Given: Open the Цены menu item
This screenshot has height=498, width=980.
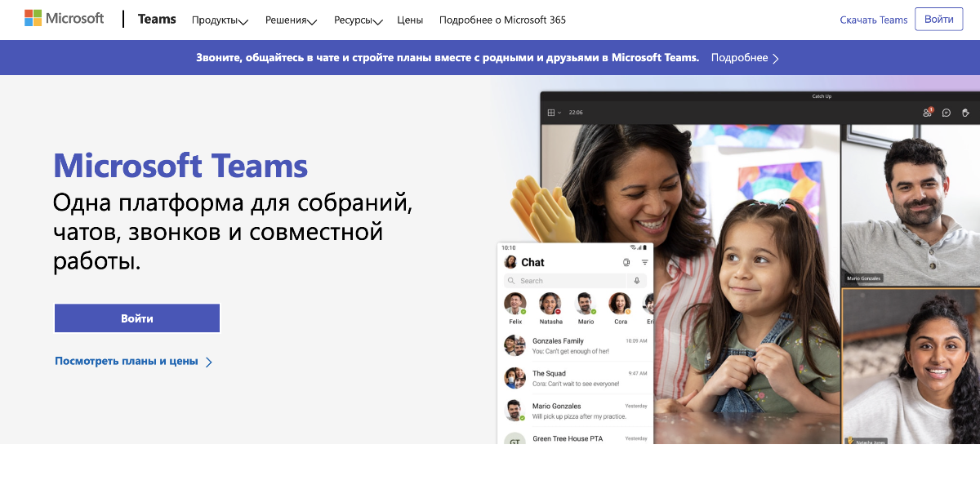Looking at the screenshot, I should coord(410,20).
